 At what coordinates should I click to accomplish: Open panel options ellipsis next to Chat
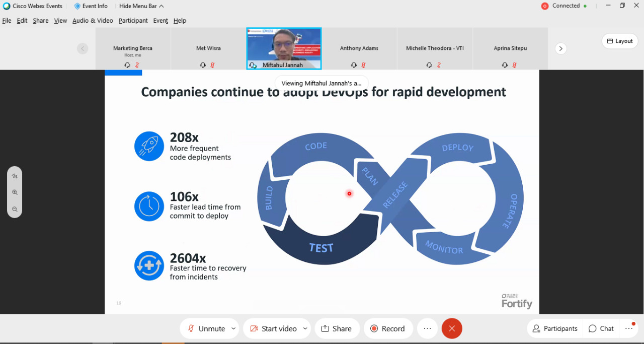coord(629,328)
